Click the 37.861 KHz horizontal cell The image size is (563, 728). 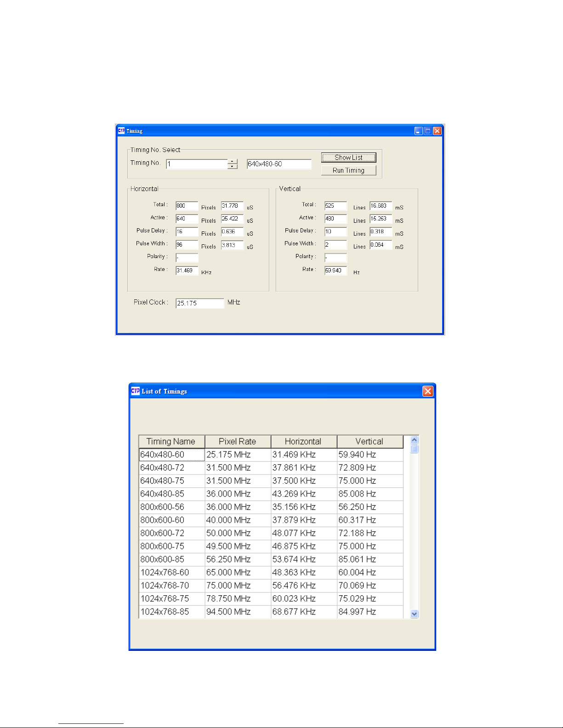[x=304, y=468]
